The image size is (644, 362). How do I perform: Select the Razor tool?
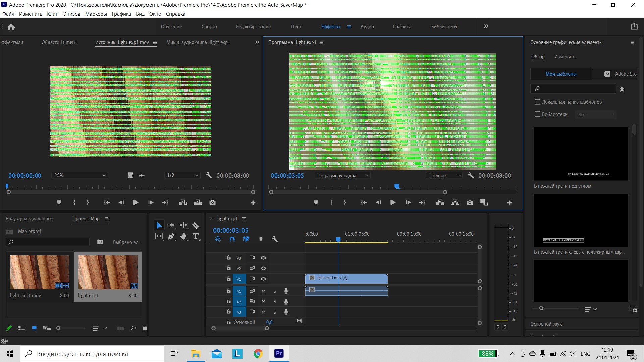pos(196,225)
